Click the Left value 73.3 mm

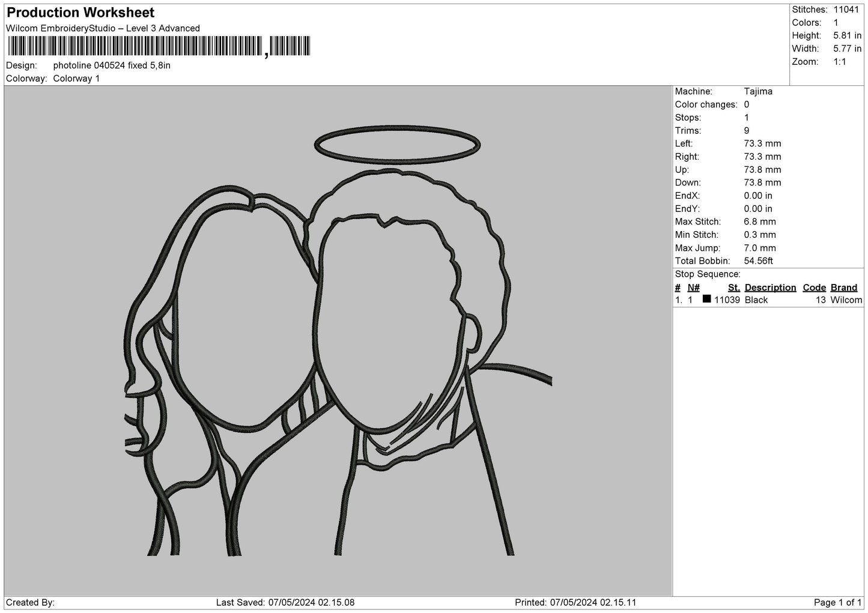tap(762, 143)
